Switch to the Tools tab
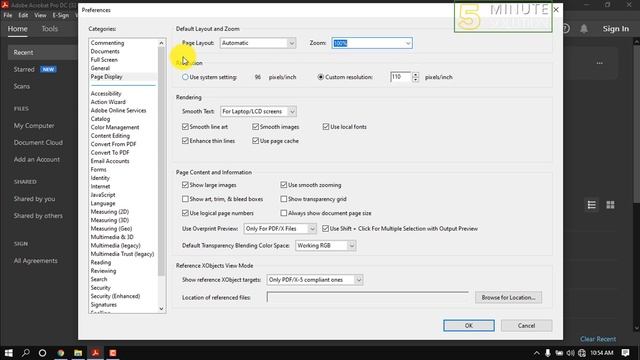Image resolution: width=640 pixels, height=360 pixels. click(49, 29)
